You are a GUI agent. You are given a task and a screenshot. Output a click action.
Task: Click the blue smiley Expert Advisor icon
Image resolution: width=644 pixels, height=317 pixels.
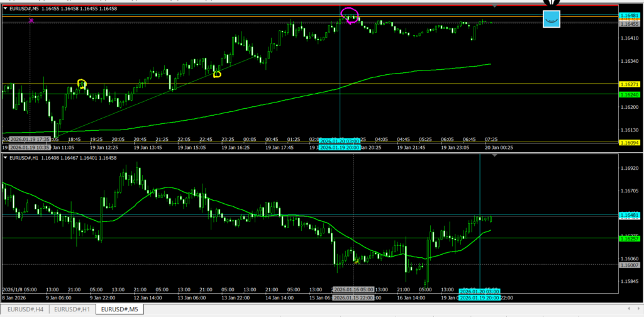tap(551, 19)
